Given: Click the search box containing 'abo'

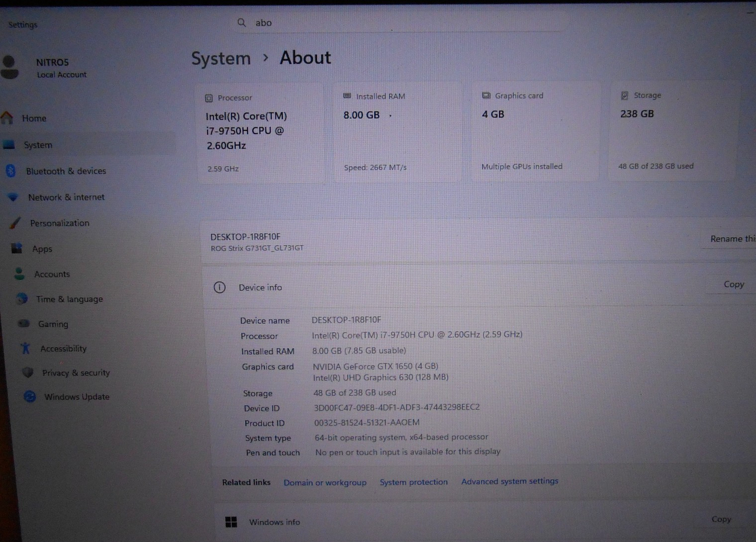Looking at the screenshot, I should (x=400, y=22).
